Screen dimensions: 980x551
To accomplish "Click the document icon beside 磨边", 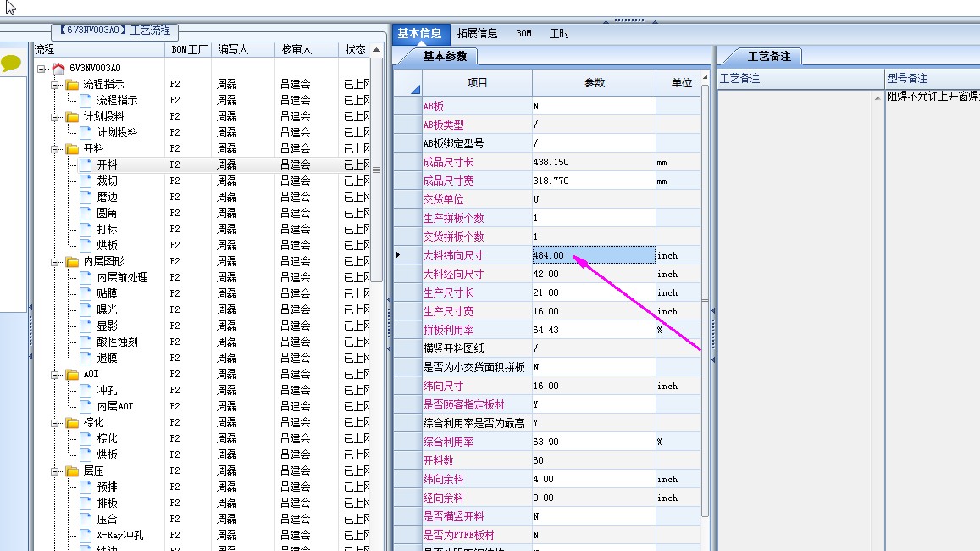I will tap(86, 197).
